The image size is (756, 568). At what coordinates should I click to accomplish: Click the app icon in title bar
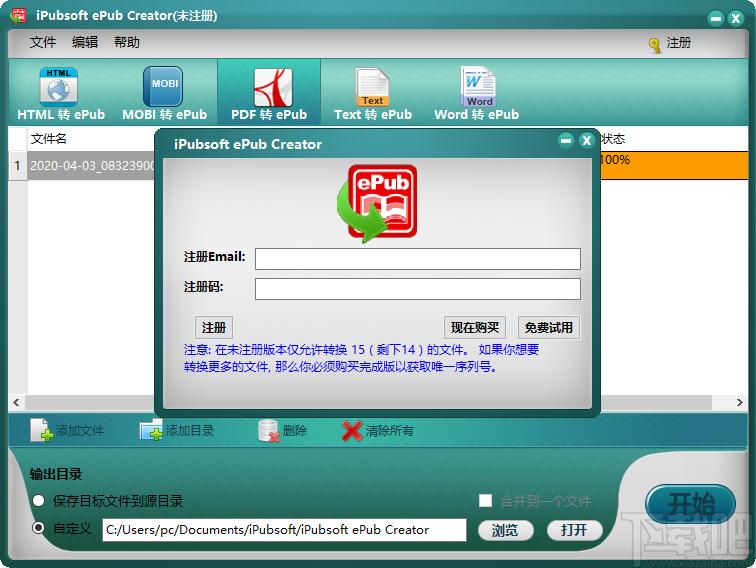(18, 15)
